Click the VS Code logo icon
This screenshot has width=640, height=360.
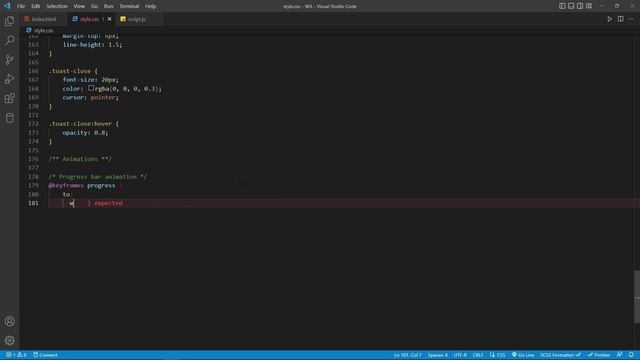pos(7,6)
